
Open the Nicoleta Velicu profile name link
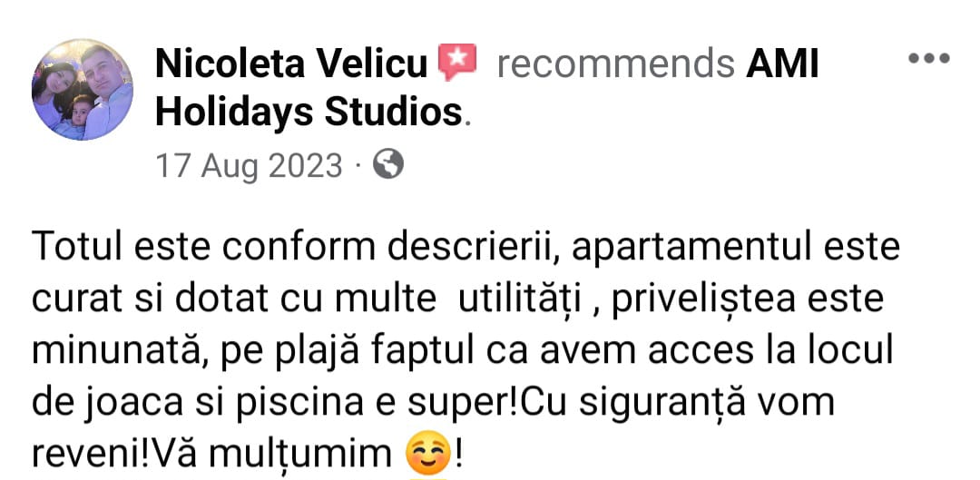pyautogui.click(x=291, y=64)
